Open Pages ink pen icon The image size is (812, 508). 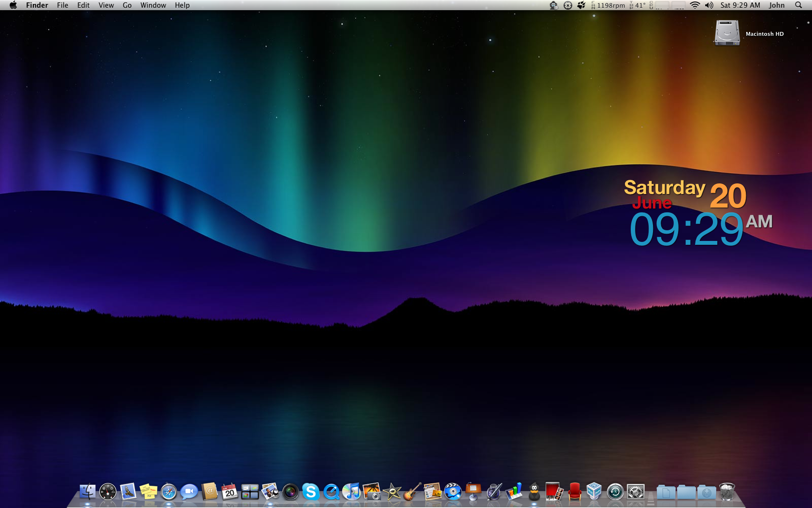(x=493, y=492)
